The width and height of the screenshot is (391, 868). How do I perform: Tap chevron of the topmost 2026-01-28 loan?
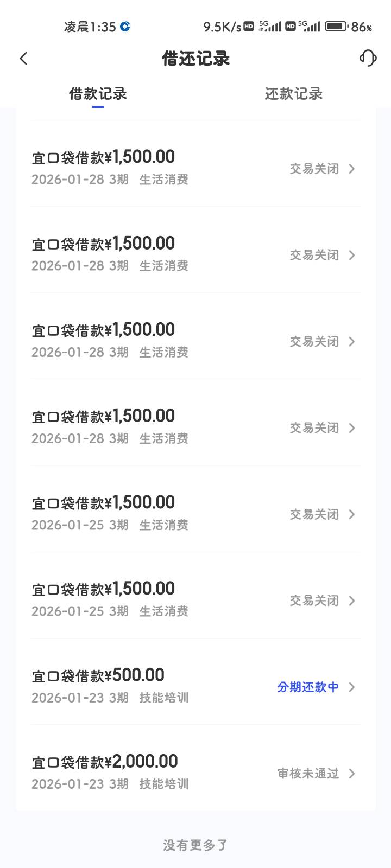tap(352, 169)
